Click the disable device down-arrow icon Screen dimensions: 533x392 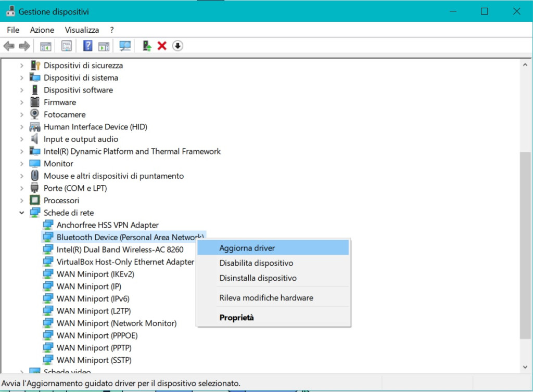coord(178,46)
